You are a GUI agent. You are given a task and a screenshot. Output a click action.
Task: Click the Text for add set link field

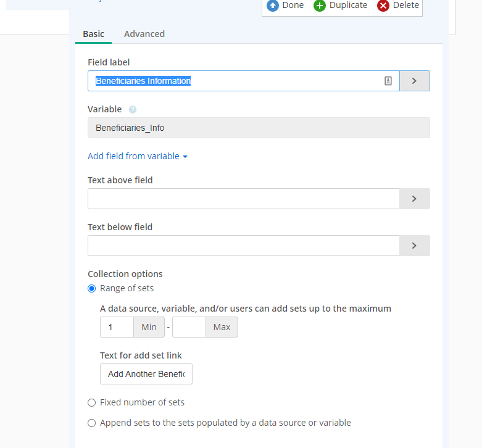(146, 374)
